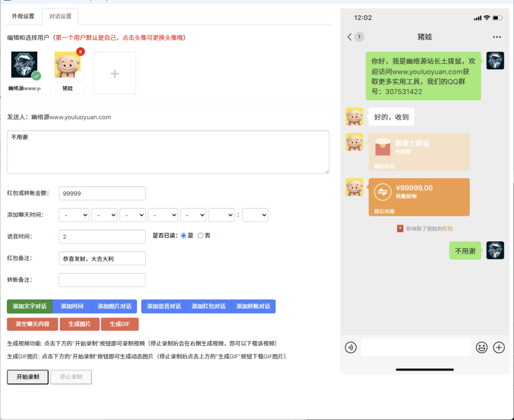Open the 微信红包 red packet bubble
Screen dimensions: 514x420
coord(419,152)
